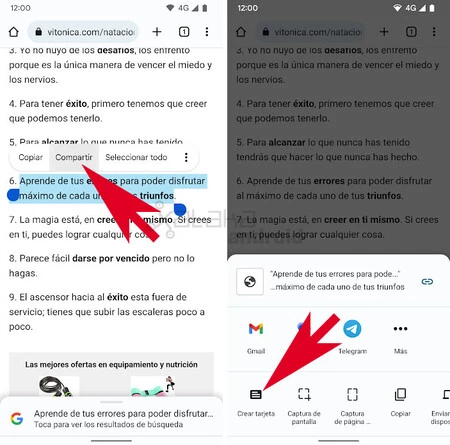Tap the Google search results suggestion bar

tap(111, 418)
